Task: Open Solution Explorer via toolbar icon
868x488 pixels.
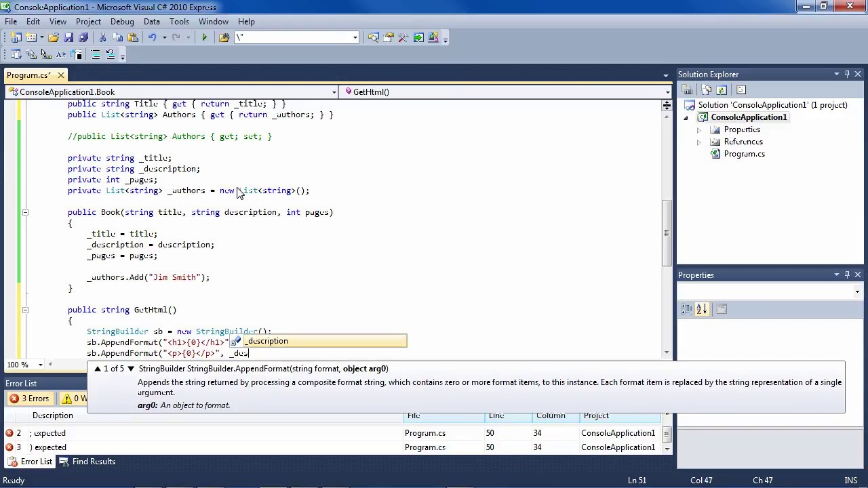Action: 374,37
